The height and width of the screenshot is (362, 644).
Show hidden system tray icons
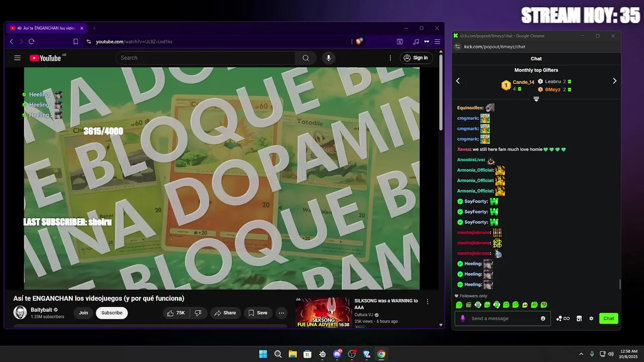581,354
